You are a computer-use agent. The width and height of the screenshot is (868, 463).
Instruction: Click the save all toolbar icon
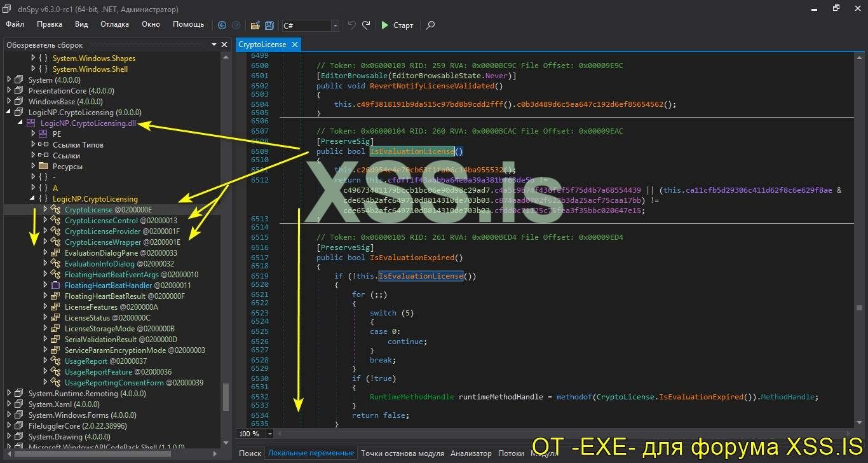click(x=269, y=25)
